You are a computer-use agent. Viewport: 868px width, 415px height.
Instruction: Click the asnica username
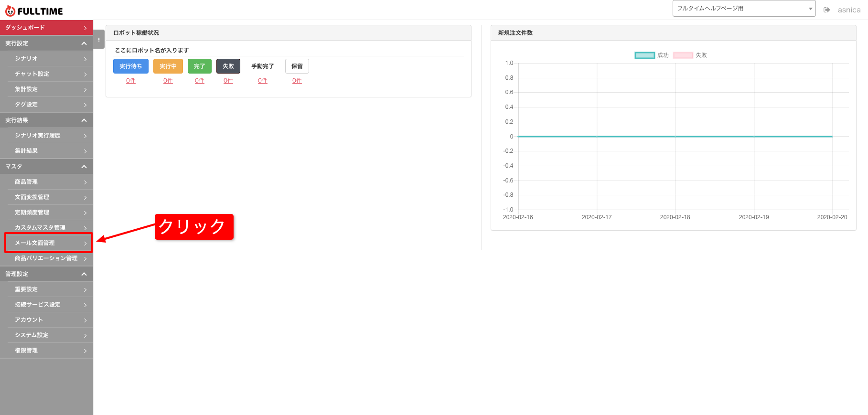[849, 10]
